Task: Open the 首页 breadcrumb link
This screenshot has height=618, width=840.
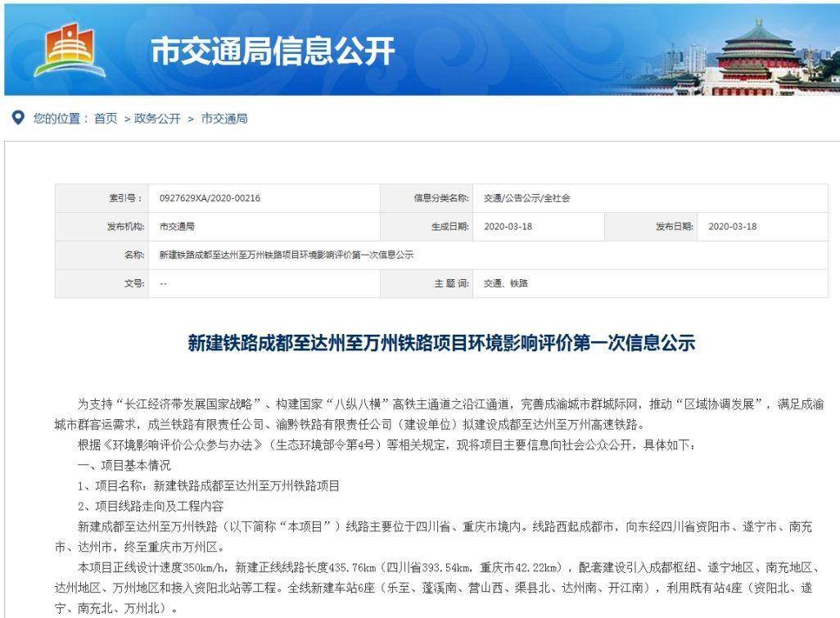Action: [x=106, y=120]
